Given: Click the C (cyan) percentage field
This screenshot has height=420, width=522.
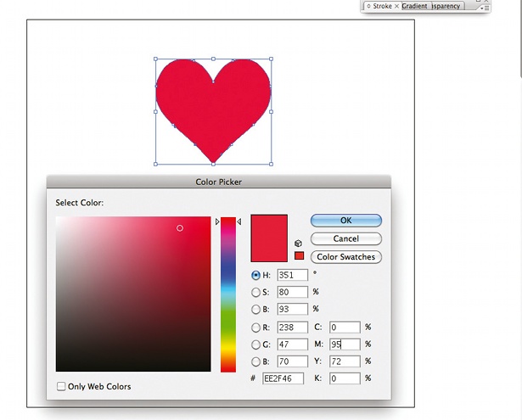Looking at the screenshot, I should (x=345, y=328).
